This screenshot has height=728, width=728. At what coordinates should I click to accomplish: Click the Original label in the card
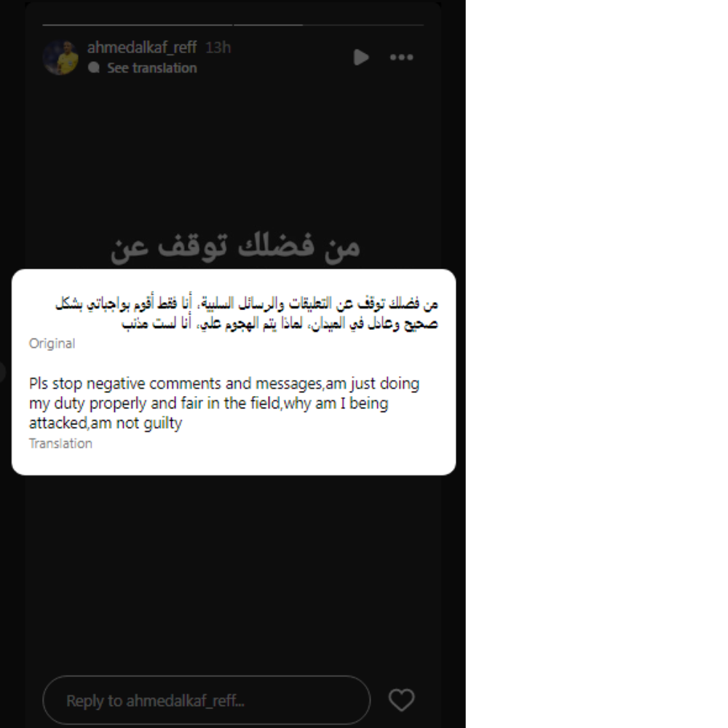[x=52, y=344]
